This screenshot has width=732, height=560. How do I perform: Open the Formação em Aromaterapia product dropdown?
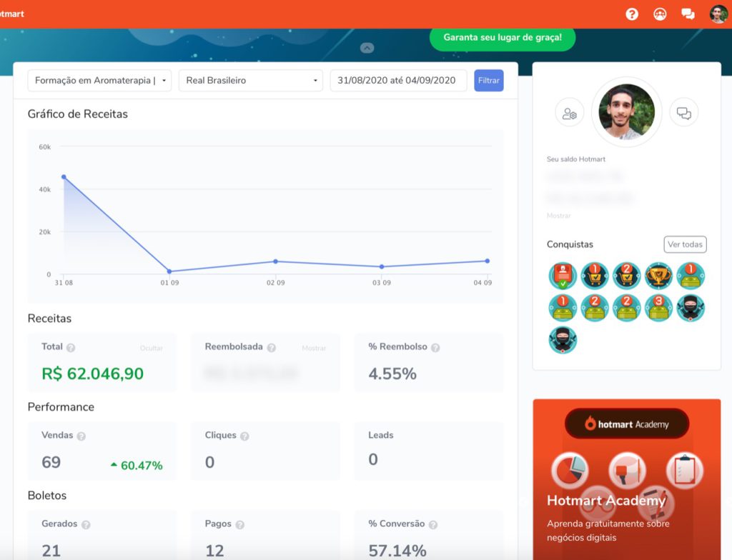99,81
